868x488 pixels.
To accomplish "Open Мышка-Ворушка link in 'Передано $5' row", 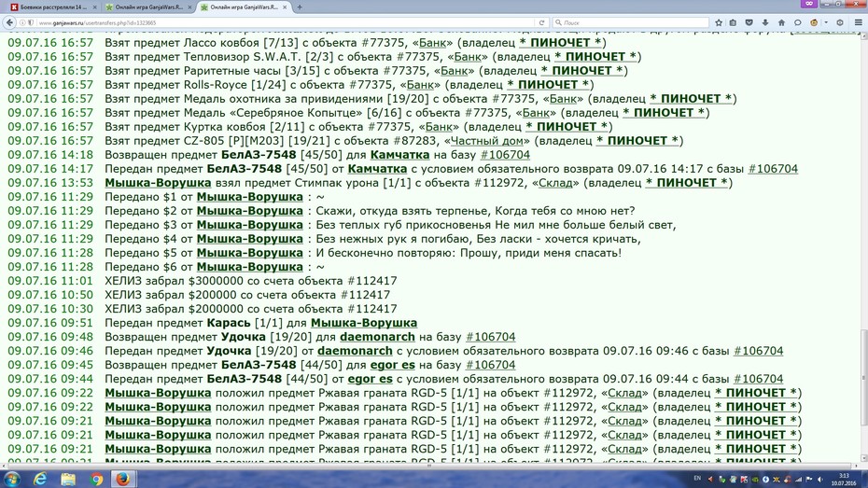I will point(249,253).
